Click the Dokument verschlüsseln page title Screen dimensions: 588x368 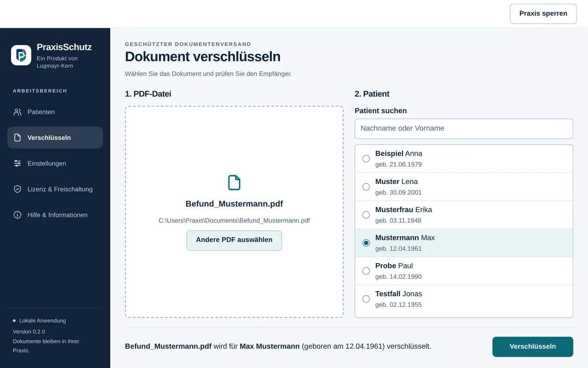tap(203, 57)
